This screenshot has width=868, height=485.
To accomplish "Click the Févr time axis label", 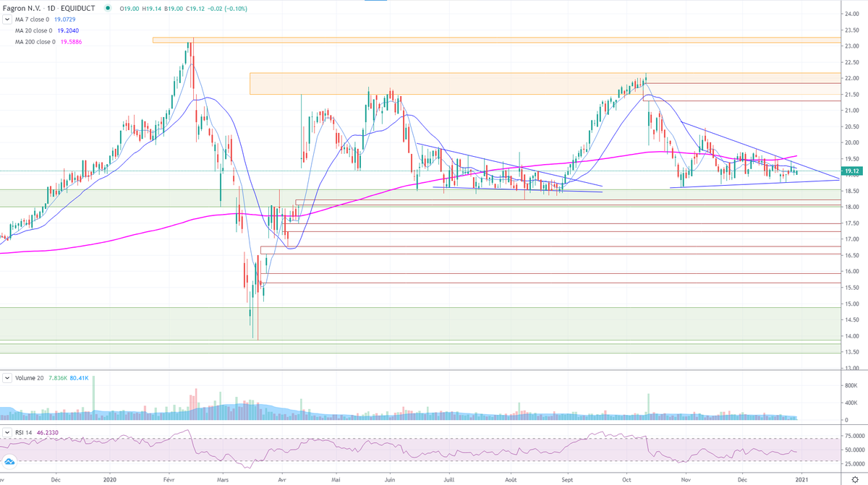I will 169,479.
